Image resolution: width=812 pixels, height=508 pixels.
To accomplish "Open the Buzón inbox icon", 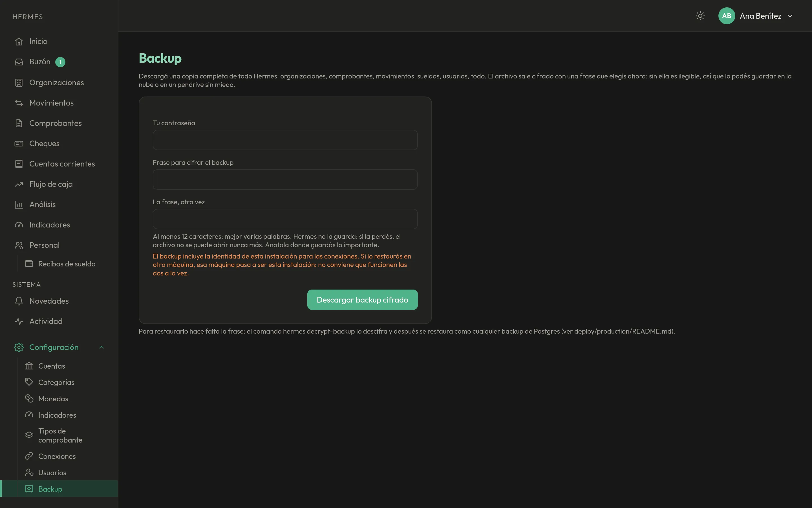I will 19,62.
